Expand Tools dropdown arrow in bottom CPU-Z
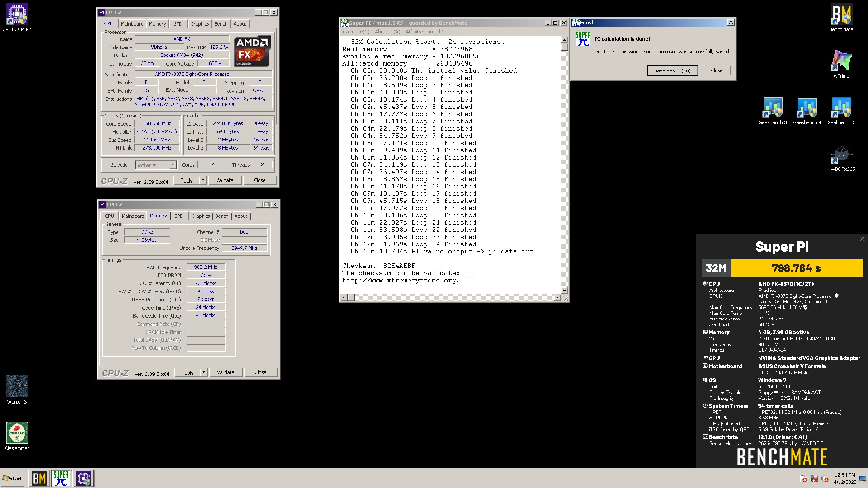Image resolution: width=868 pixels, height=488 pixels. click(x=203, y=372)
